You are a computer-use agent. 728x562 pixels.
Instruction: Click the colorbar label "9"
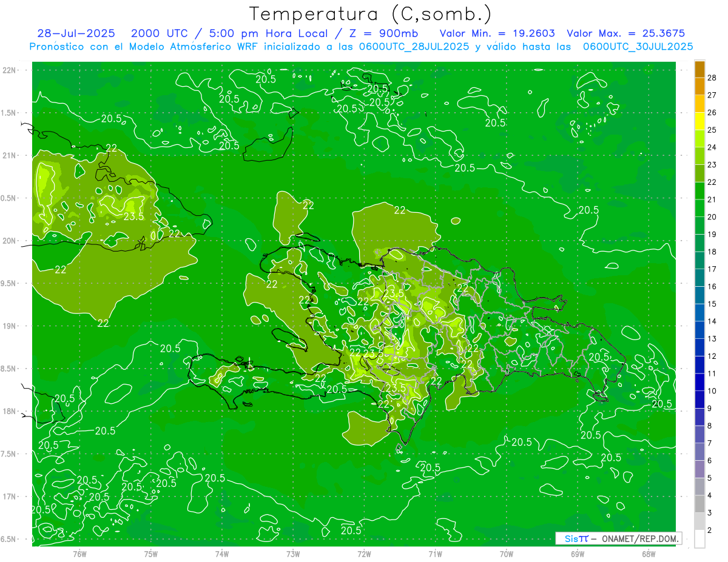click(x=710, y=409)
